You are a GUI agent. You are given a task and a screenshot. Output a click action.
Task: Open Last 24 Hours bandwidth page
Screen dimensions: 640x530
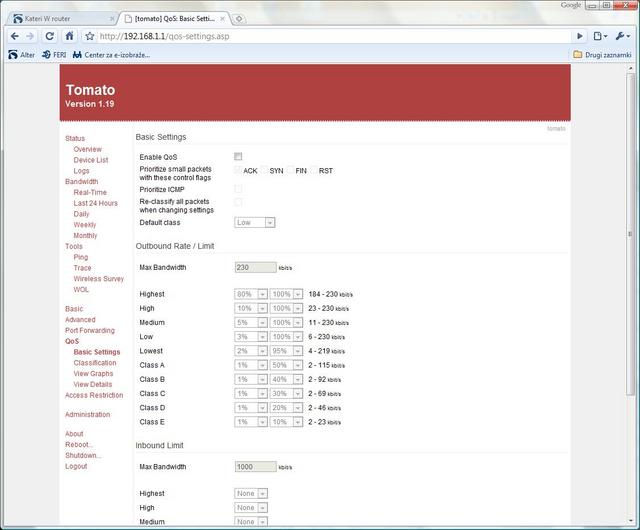click(x=96, y=203)
